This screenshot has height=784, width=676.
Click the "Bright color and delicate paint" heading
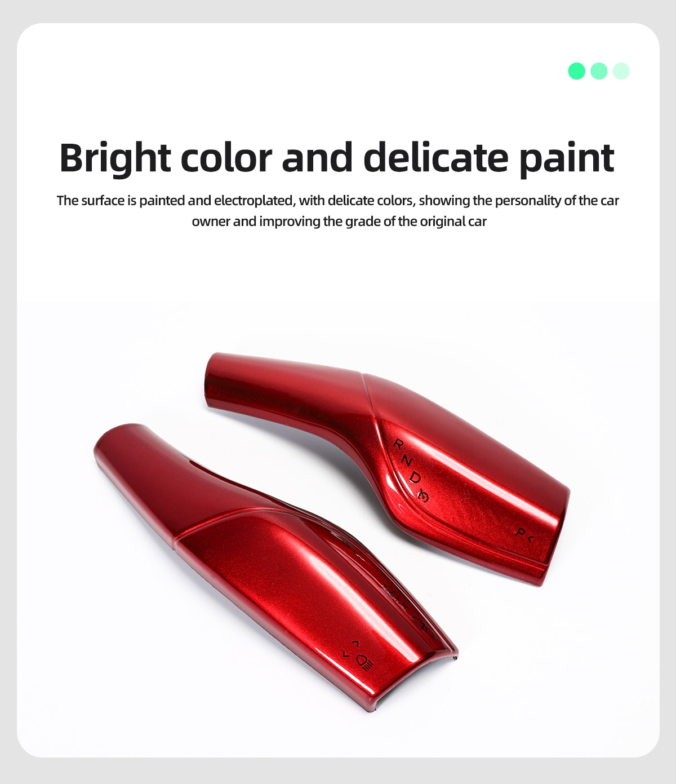337,158
